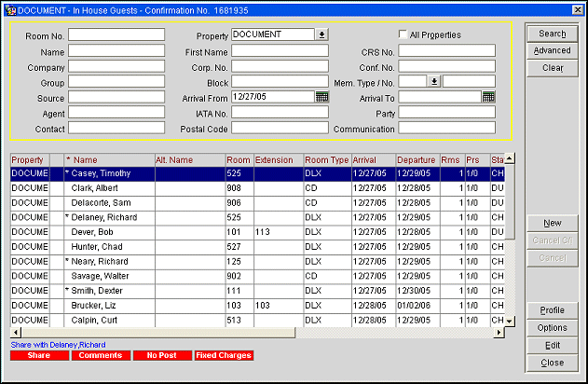588x384 pixels.
Task: Open the Mem. Type dropdown arrow
Action: click(433, 81)
